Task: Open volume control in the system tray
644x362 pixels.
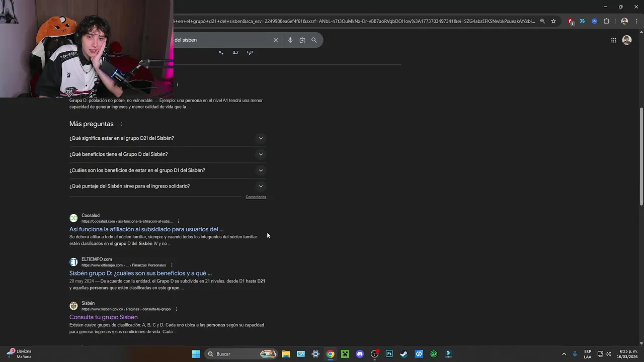Action: coord(608,354)
